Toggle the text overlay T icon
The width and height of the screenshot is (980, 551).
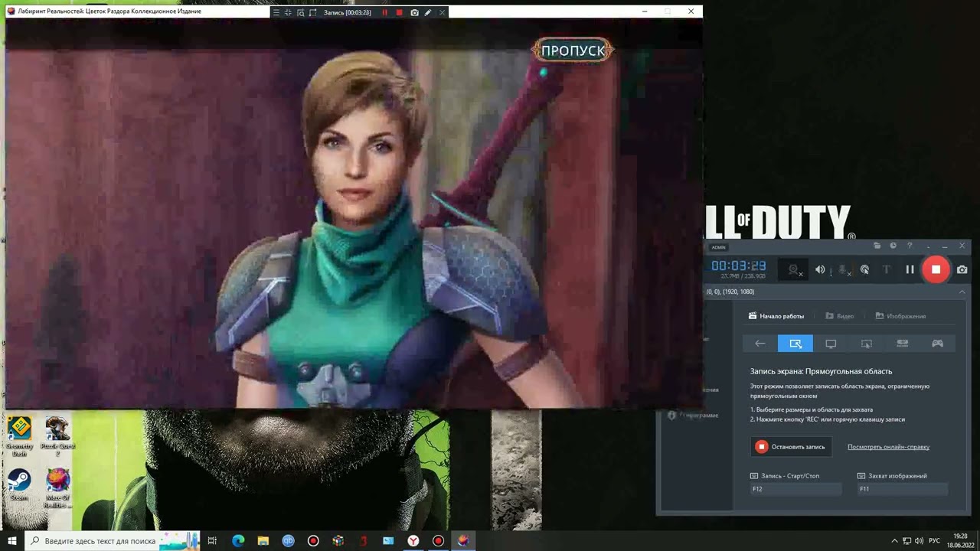point(887,269)
